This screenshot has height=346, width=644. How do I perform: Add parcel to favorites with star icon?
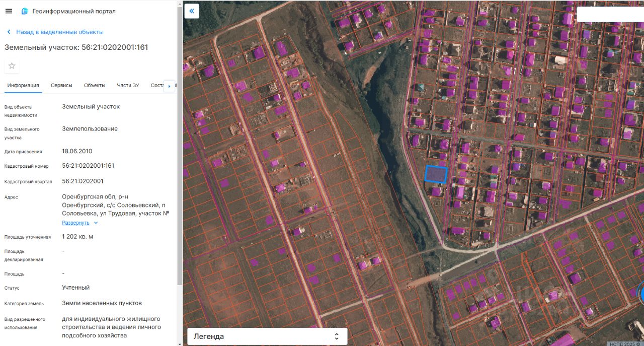(12, 66)
